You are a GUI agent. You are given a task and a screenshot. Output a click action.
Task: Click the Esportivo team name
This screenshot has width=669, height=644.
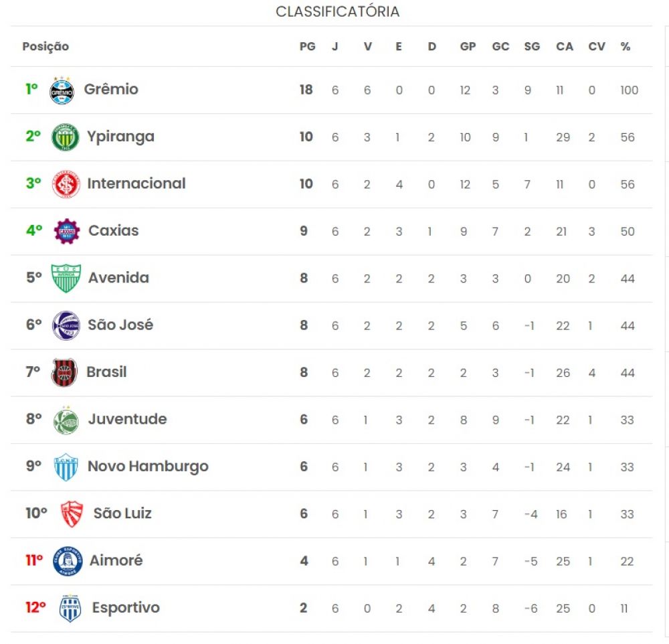pyautogui.click(x=126, y=607)
